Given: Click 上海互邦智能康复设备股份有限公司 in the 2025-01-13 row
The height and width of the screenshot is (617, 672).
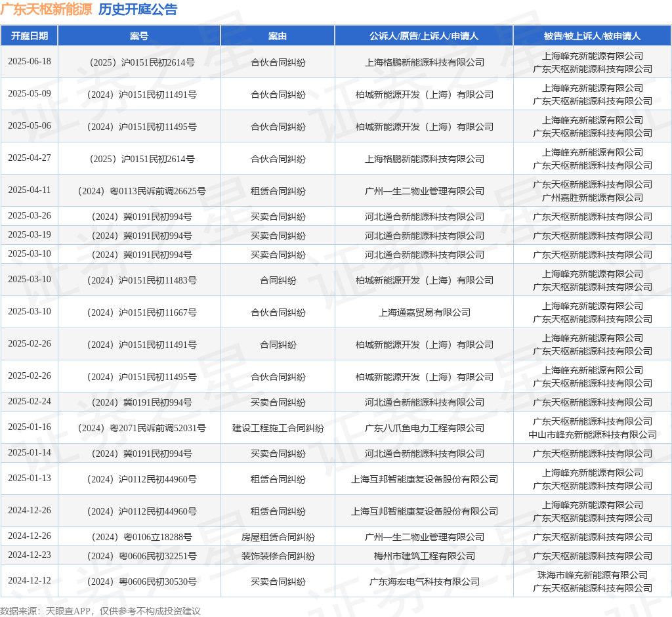Looking at the screenshot, I should click(425, 479).
